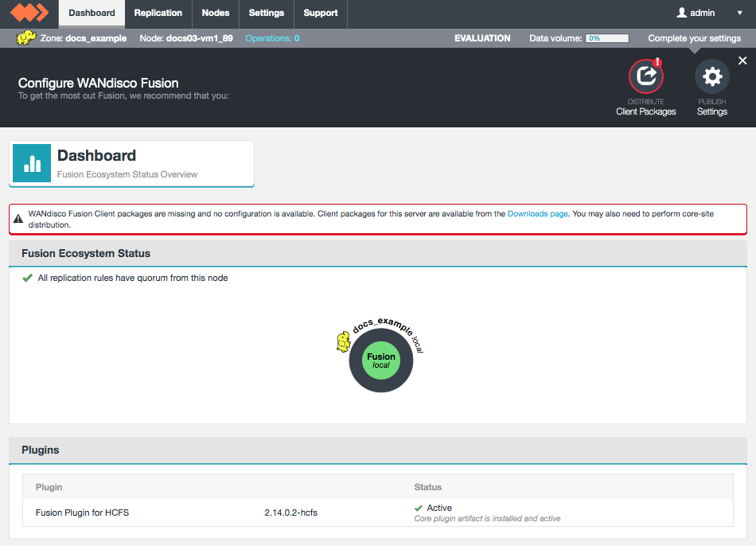Click the Fusion Ecosystem Status header

point(378,253)
